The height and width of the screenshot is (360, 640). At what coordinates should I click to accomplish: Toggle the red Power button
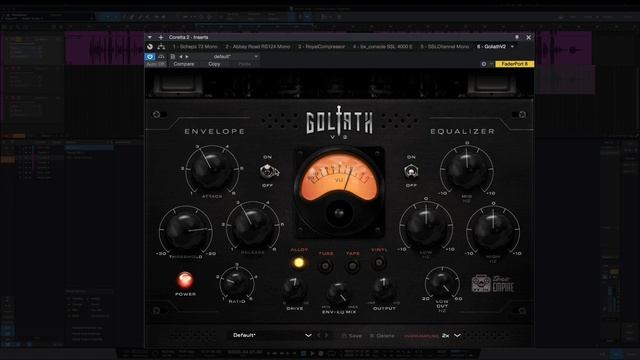pyautogui.click(x=184, y=280)
